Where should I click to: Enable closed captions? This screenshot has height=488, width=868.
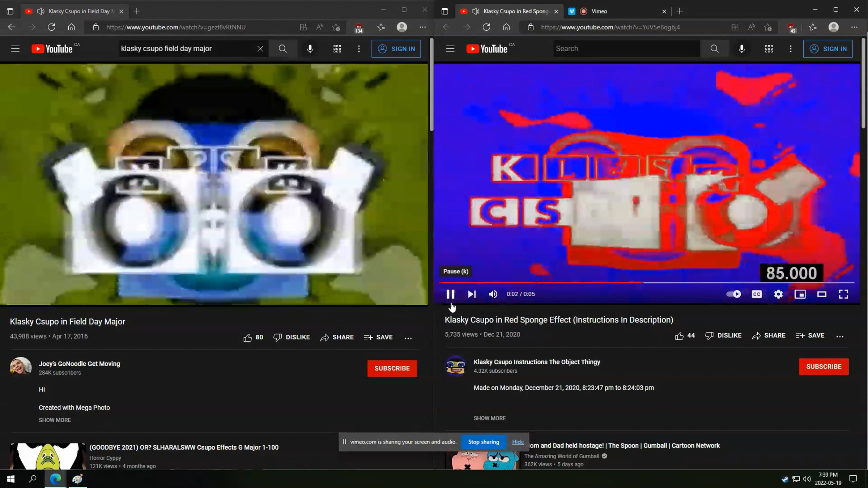click(x=756, y=294)
